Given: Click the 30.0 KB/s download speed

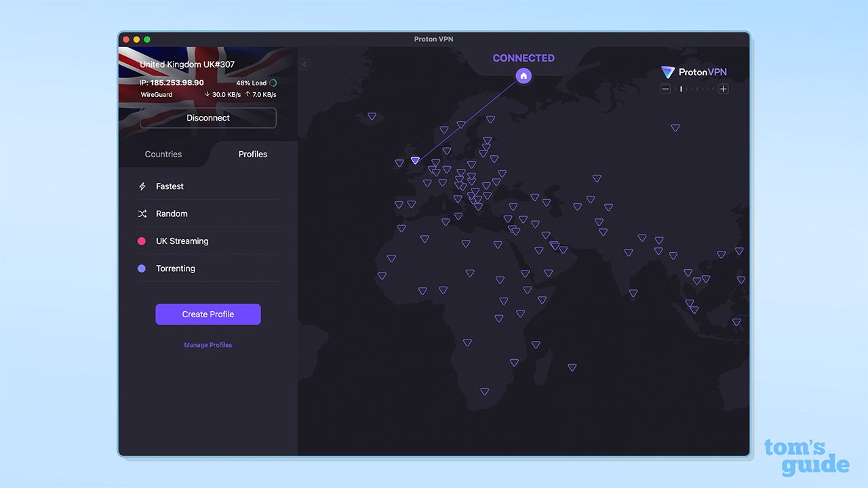Looking at the screenshot, I should coord(222,95).
